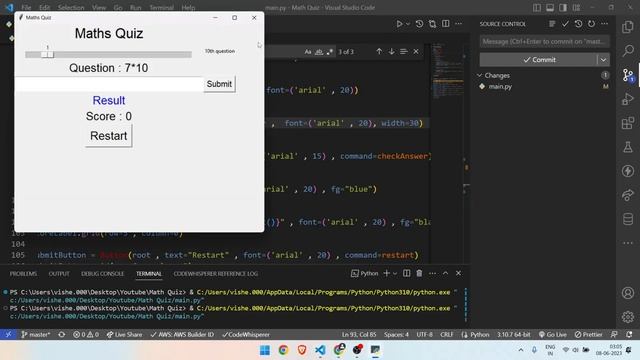Maximize terminal panel with up chevron
Viewport: 640px width, 360px height.
click(445, 273)
